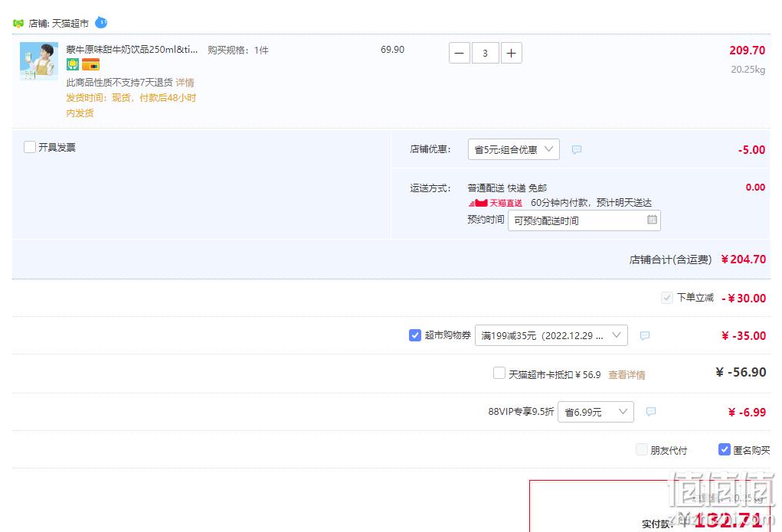Expand the 省5元:组合优惠 store discount dropdown

(x=514, y=149)
